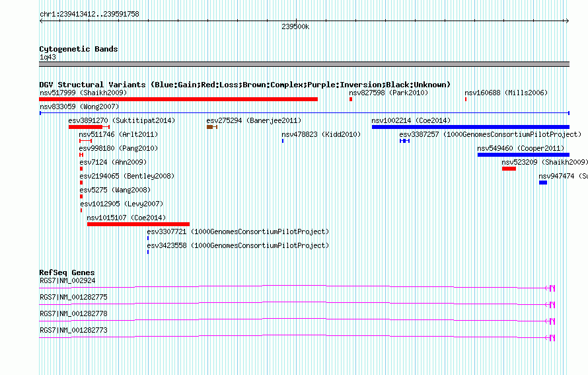Click esv3387257 (1000GenomesConsortiumPilotProject) label
The image size is (588, 375).
(490, 134)
